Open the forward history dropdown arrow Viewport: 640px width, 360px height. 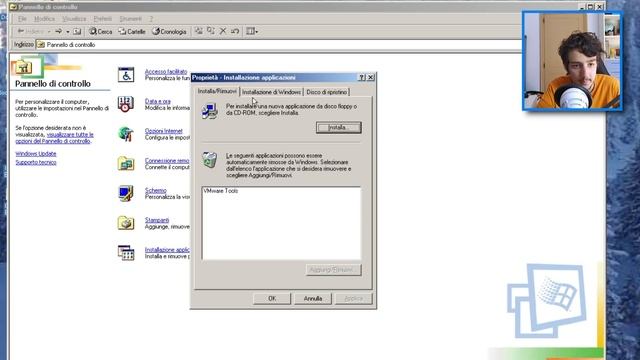point(68,31)
